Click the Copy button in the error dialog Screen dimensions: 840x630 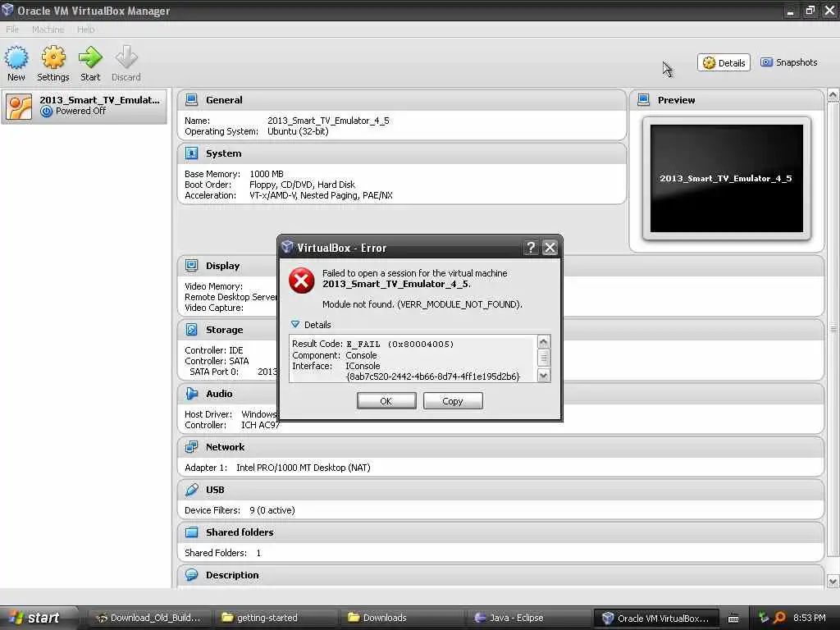point(453,401)
